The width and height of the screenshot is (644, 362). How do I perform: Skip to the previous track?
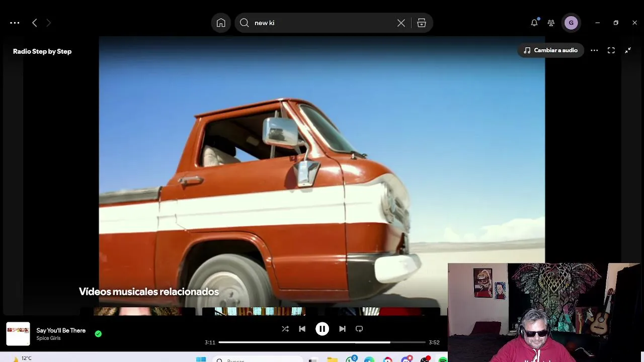[x=302, y=329]
